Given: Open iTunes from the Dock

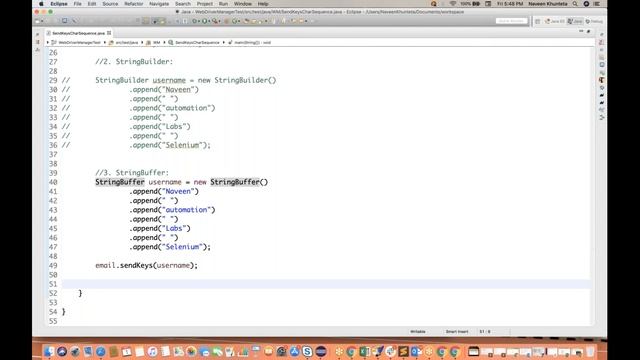Looking at the screenshot, I should pos(153,351).
